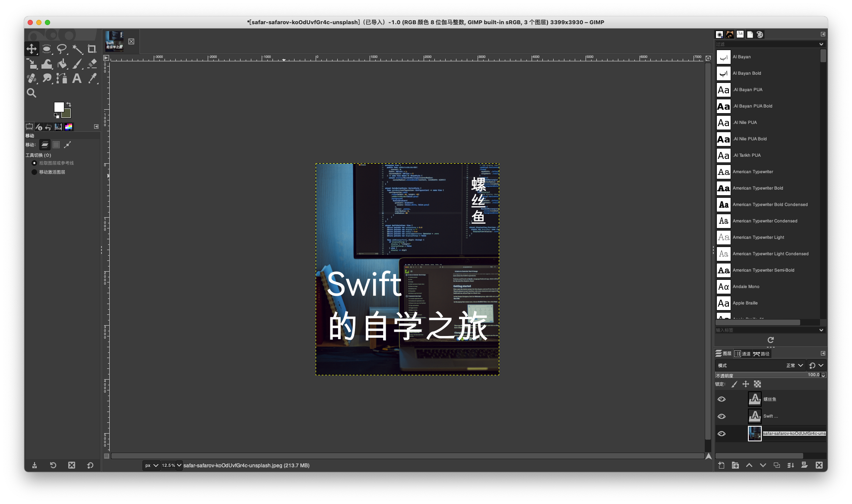Reset colors to default black and white
The height and width of the screenshot is (504, 852).
point(57,116)
